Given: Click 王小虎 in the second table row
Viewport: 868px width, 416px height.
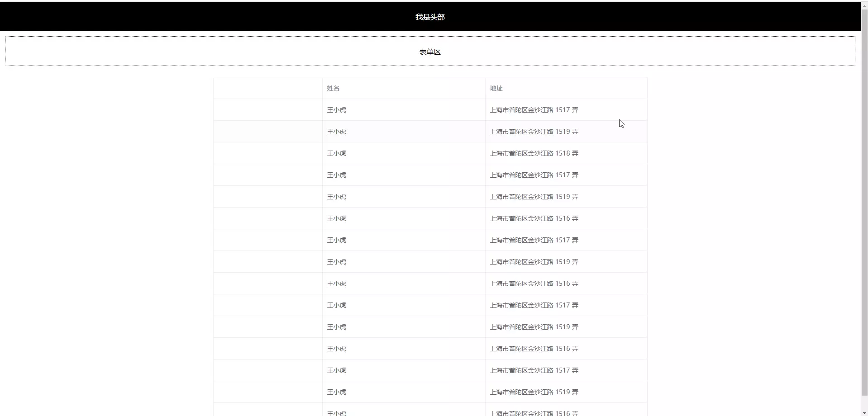Looking at the screenshot, I should point(336,131).
